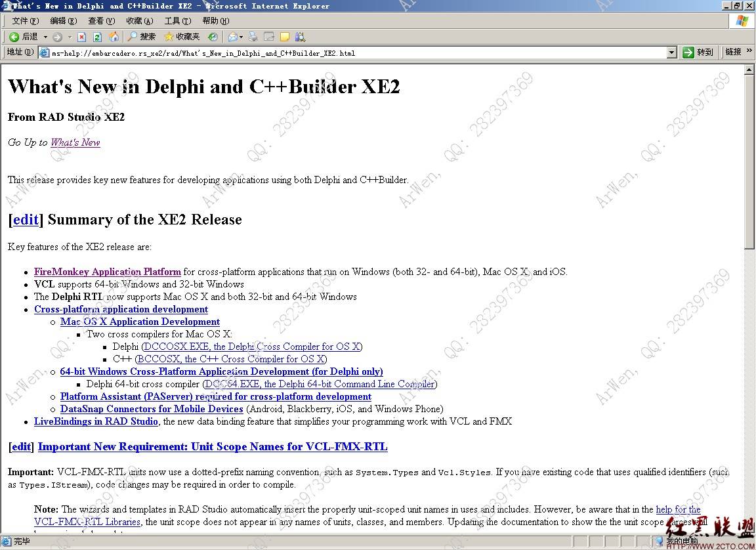
Task: Click the Mail envelope icon
Action: point(233,37)
